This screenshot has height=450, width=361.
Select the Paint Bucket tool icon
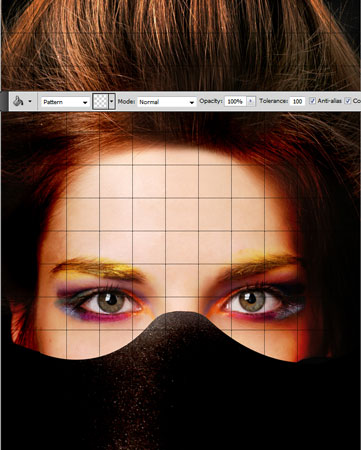[18, 101]
